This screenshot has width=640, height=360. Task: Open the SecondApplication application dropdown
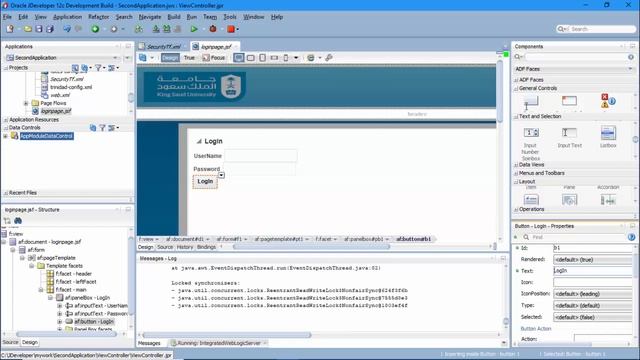tap(115, 58)
